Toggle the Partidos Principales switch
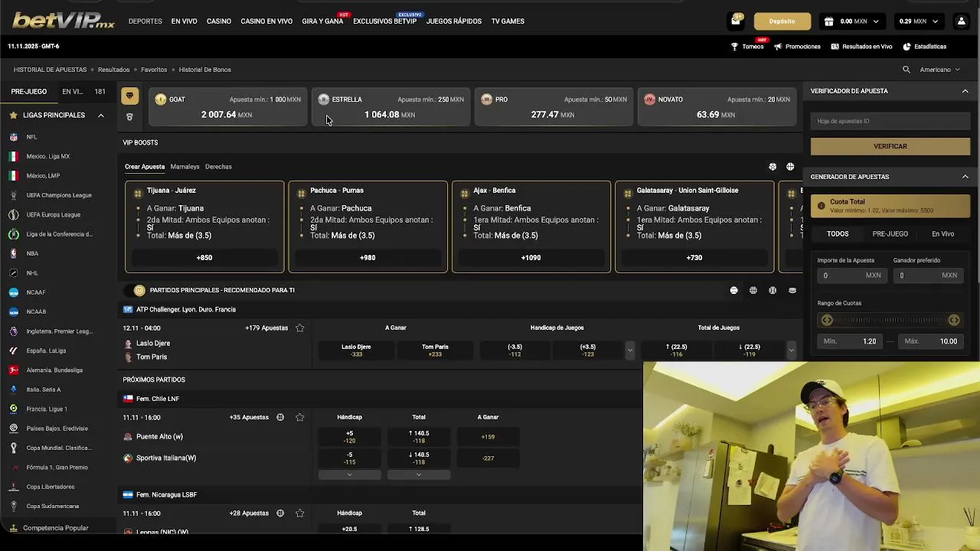 pos(136,290)
